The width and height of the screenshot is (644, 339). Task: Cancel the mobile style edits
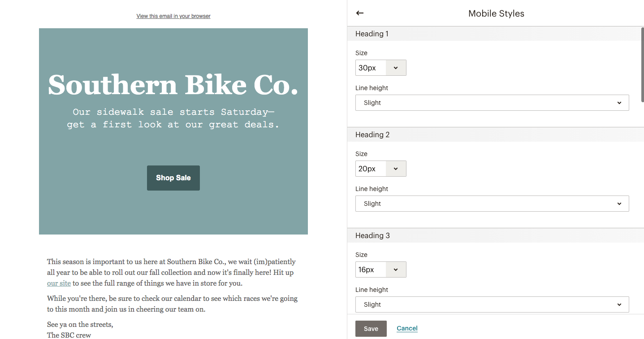[406, 328]
